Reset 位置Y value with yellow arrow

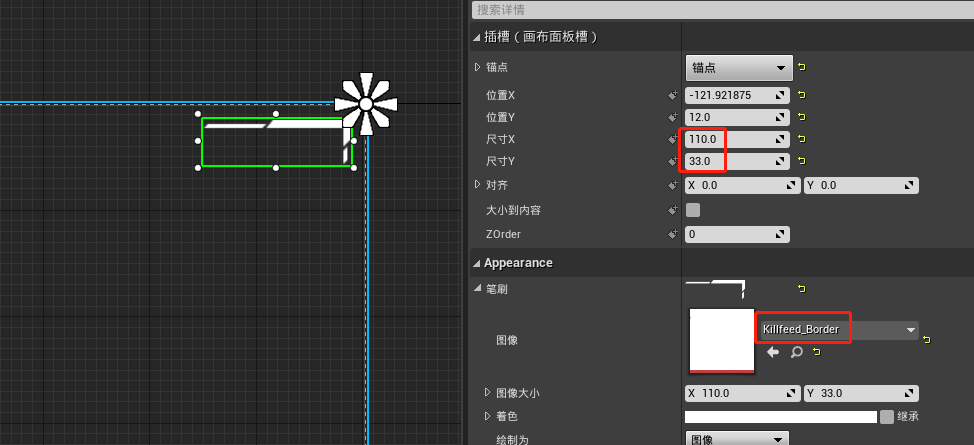point(802,117)
